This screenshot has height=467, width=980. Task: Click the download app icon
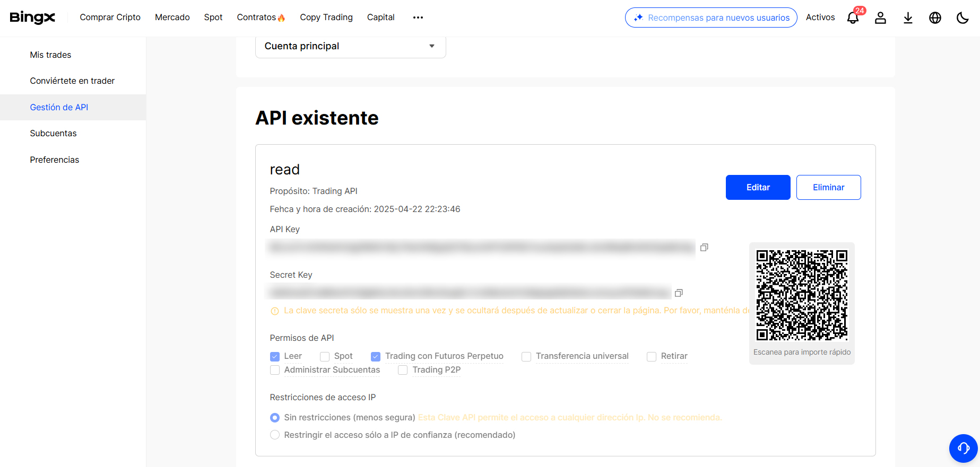click(908, 18)
